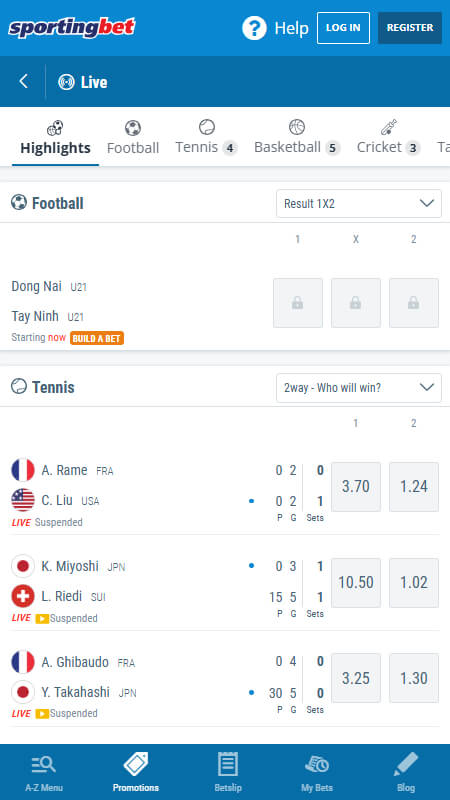Click the REGISTER button
The height and width of the screenshot is (800, 450).
(x=410, y=28)
